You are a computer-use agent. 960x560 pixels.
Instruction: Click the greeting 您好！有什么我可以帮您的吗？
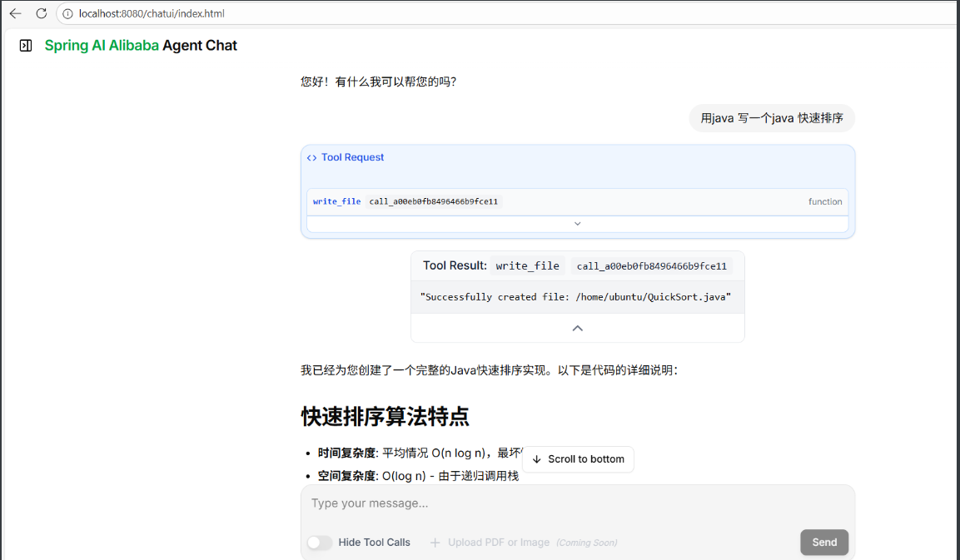click(x=378, y=82)
